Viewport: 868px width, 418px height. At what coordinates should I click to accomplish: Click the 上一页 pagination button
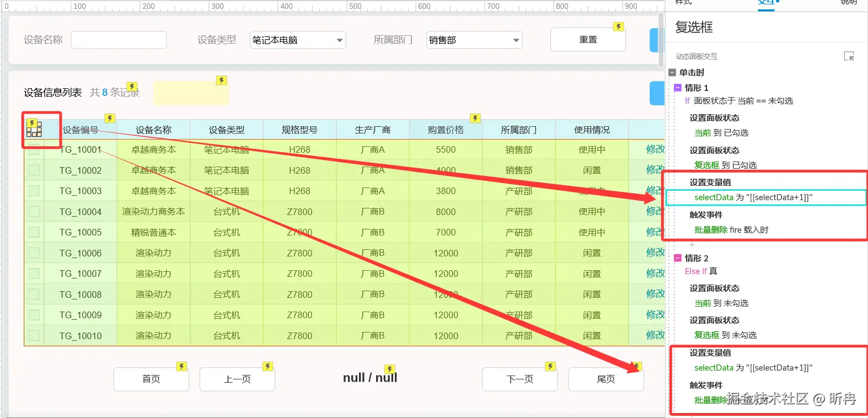(237, 379)
